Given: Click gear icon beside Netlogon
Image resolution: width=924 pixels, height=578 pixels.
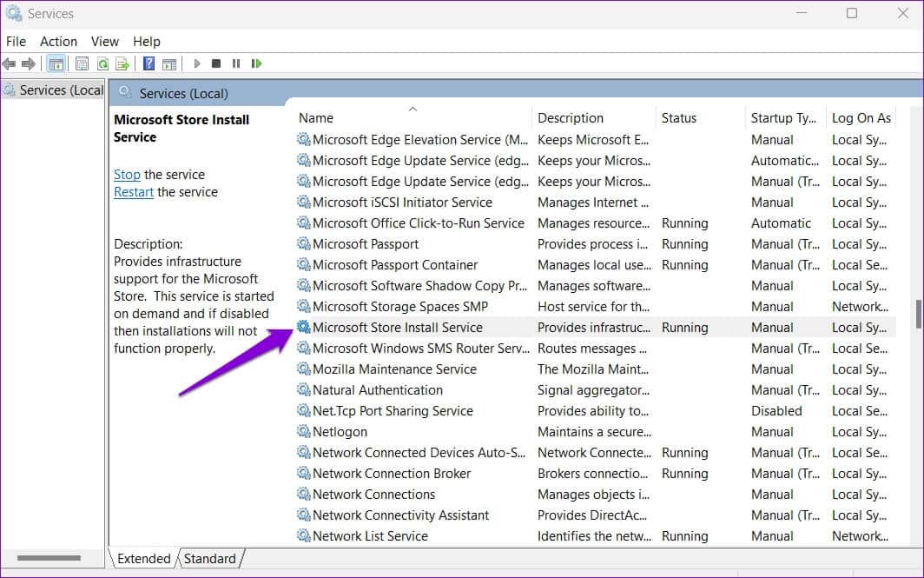Looking at the screenshot, I should point(303,431).
